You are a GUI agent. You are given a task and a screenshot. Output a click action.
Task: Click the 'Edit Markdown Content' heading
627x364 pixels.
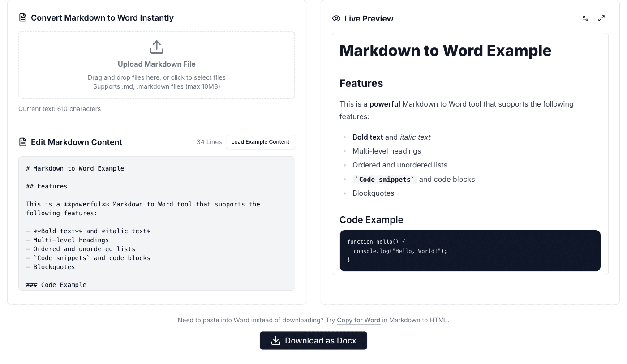[x=77, y=142]
